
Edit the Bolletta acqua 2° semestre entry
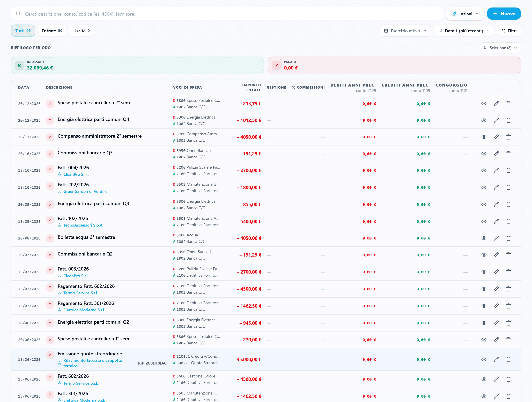pos(496,238)
